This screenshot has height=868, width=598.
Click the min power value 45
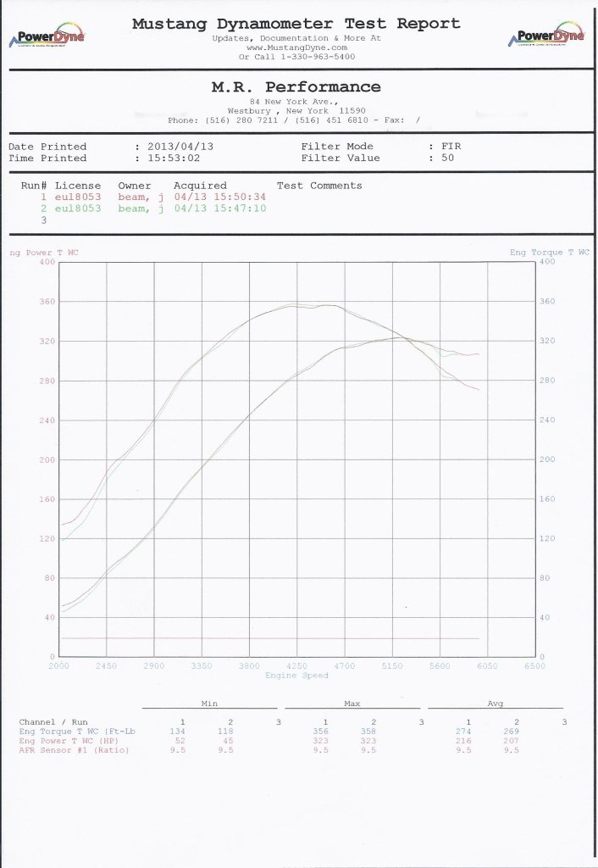[228, 741]
